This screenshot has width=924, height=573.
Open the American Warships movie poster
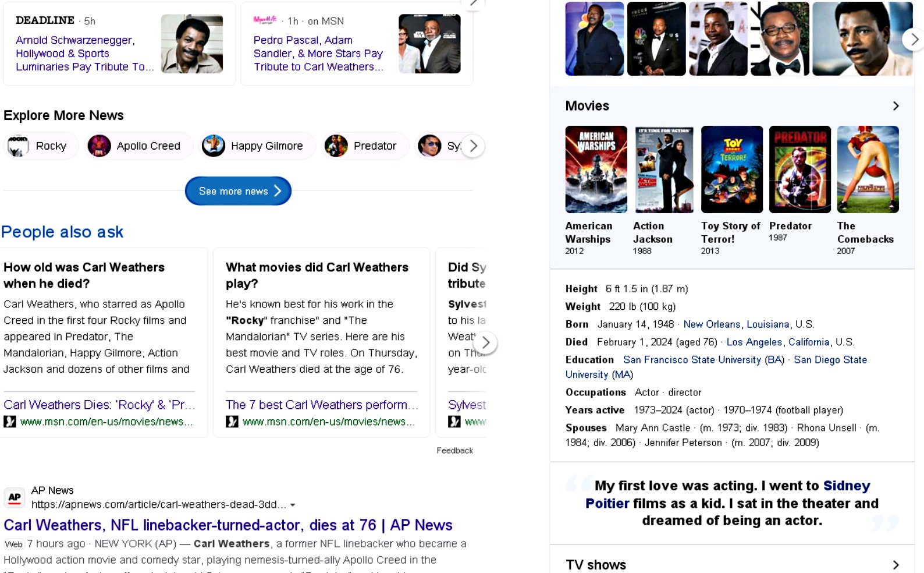click(x=596, y=169)
